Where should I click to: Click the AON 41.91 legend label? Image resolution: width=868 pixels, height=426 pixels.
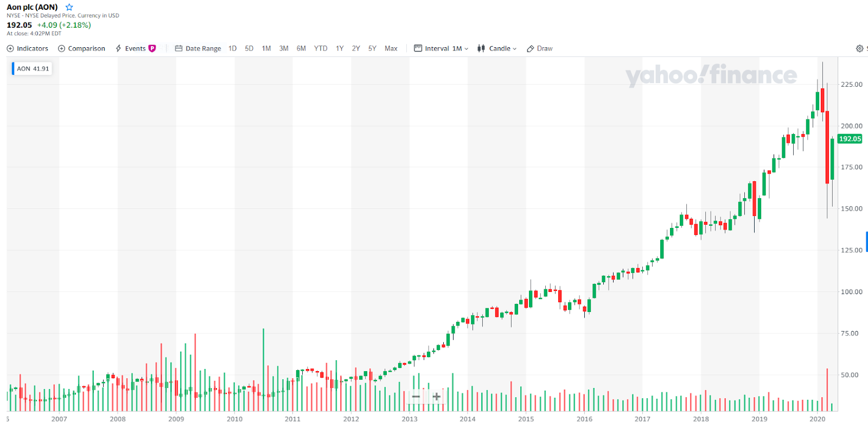(33, 68)
